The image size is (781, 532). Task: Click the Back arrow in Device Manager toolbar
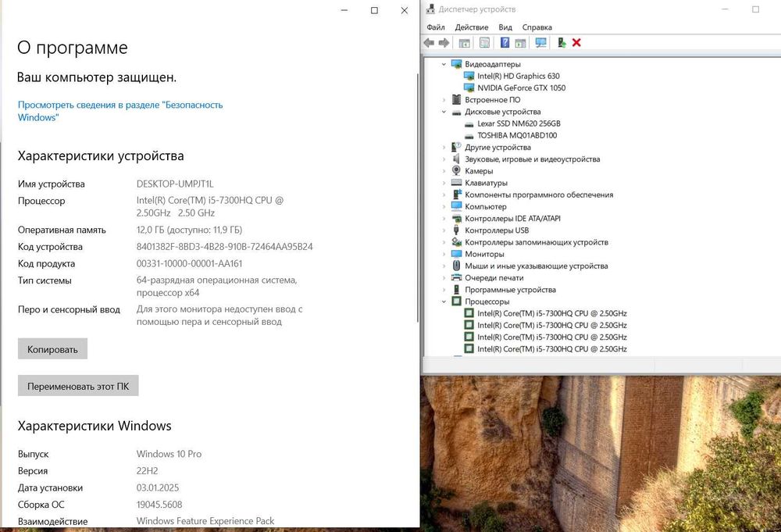tap(429, 43)
